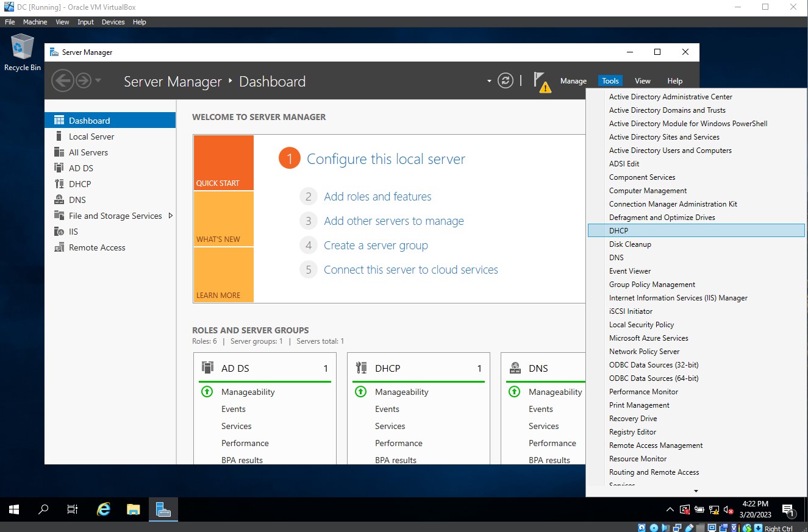
Task: Click Server Manager taskbar icon
Action: (x=163, y=509)
